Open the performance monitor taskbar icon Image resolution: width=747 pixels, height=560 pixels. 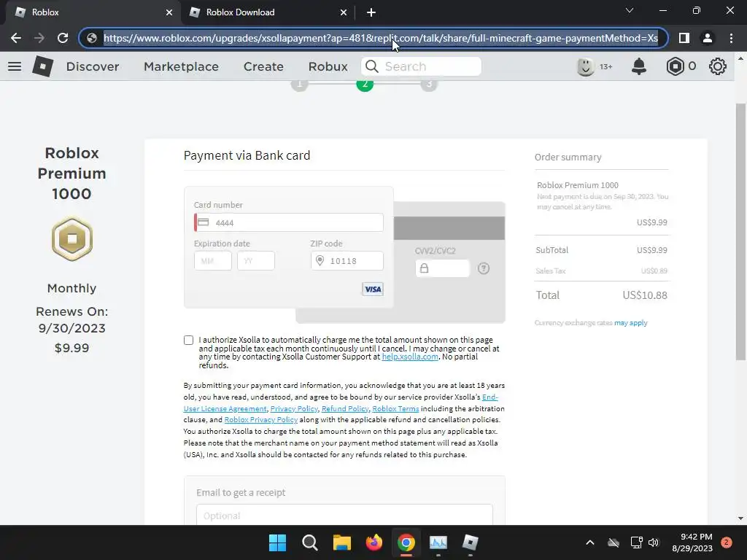438,542
